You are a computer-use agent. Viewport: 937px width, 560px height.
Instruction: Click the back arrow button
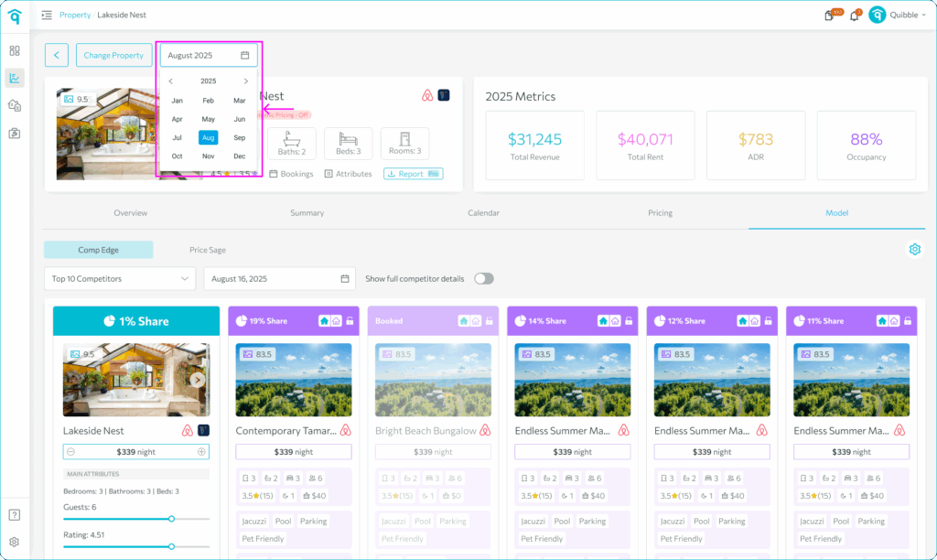(57, 56)
